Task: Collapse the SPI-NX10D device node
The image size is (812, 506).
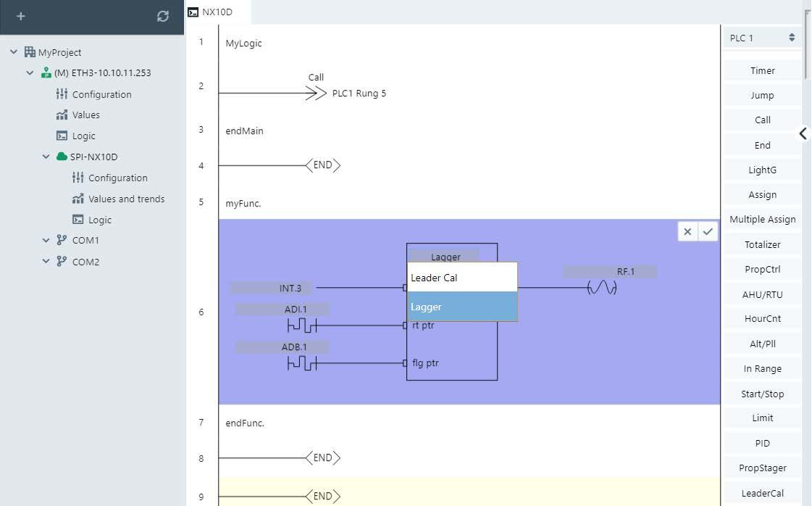Action: point(46,157)
